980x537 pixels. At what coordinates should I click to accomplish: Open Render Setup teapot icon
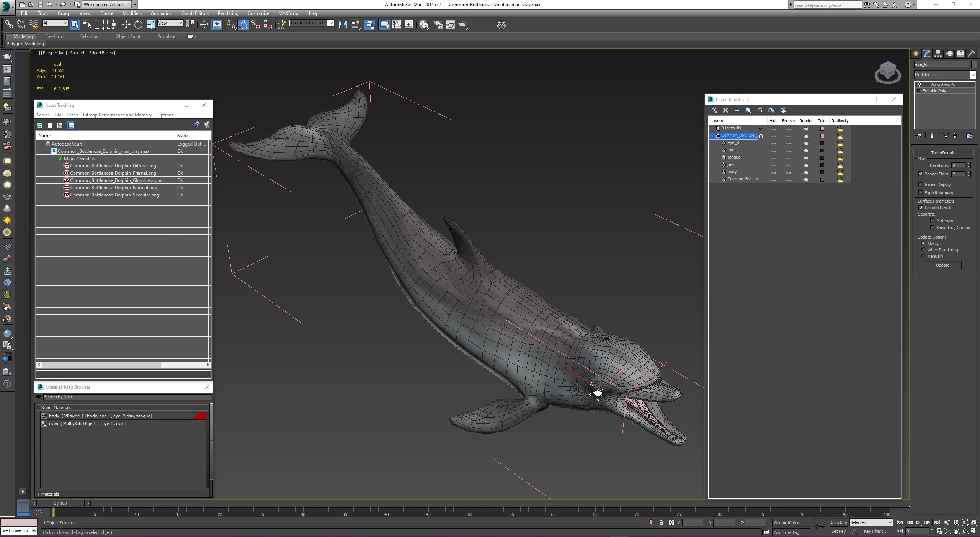pyautogui.click(x=438, y=25)
